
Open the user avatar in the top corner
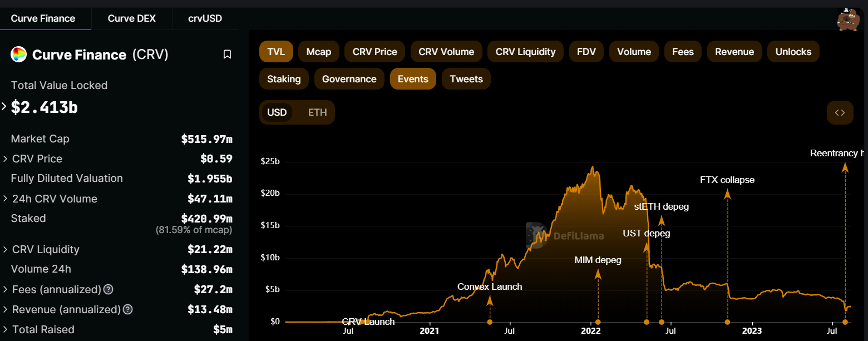[849, 19]
